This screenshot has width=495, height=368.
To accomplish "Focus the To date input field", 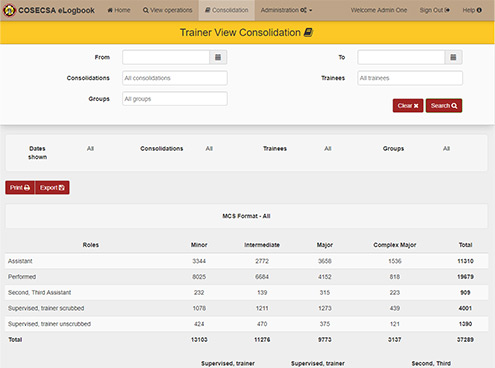I will tap(401, 57).
